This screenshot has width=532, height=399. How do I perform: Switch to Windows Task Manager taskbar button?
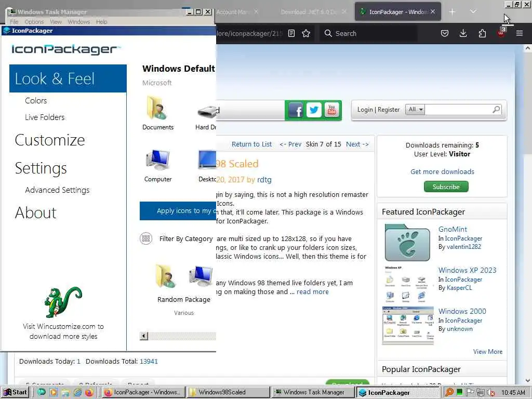pos(313,392)
